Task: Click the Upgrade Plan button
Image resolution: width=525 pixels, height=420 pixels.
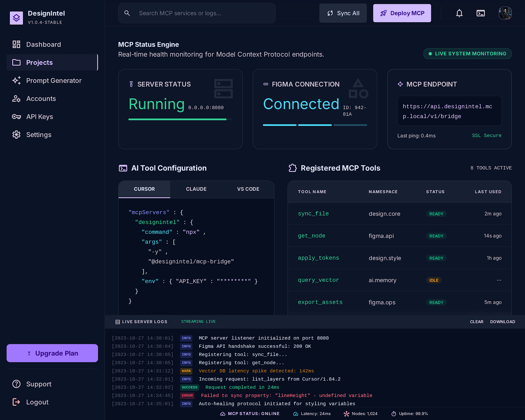Action: point(52,353)
